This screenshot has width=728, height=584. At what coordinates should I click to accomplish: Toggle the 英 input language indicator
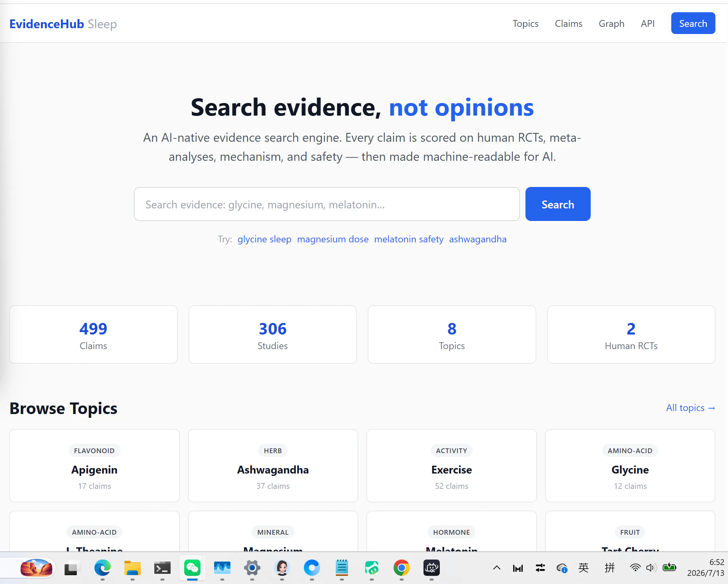(x=584, y=568)
